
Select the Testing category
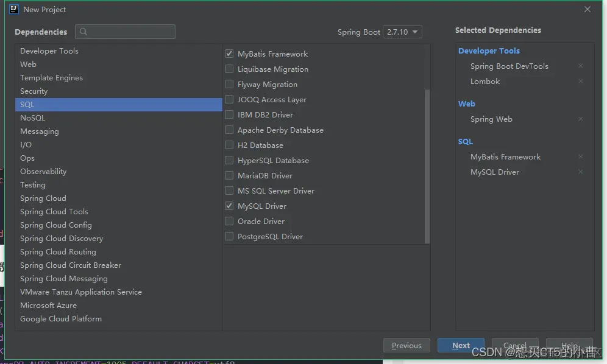118,185
